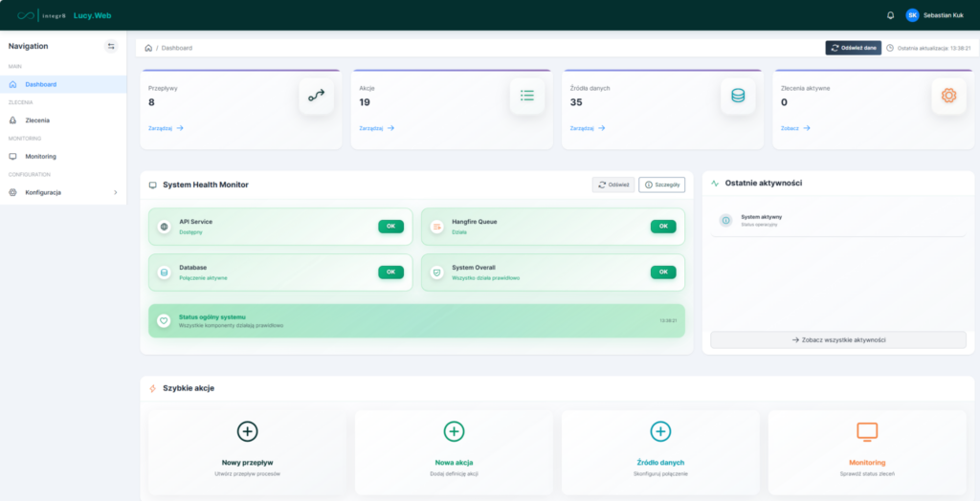Open Zlecenia in the navigation
Viewport: 980px width, 501px height.
click(x=63, y=120)
